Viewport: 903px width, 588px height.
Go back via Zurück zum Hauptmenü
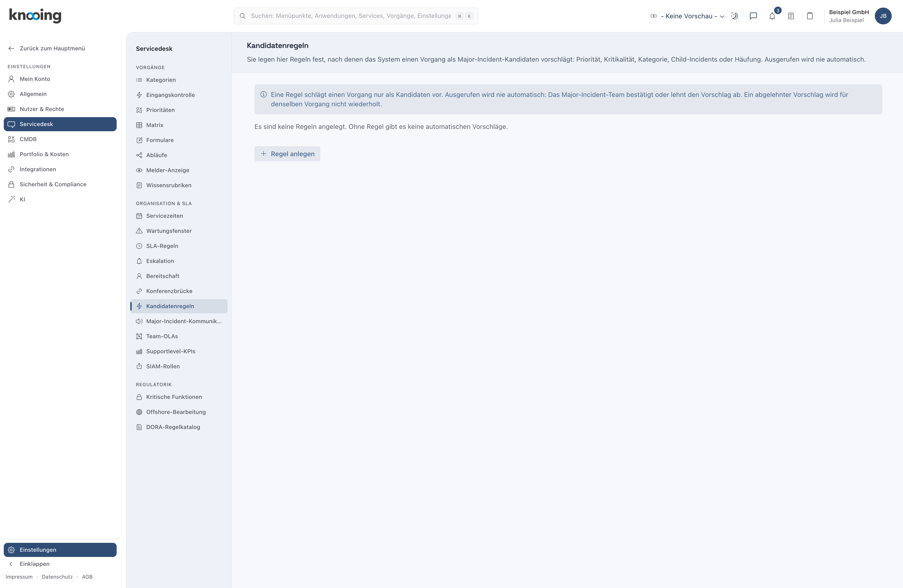coord(60,48)
